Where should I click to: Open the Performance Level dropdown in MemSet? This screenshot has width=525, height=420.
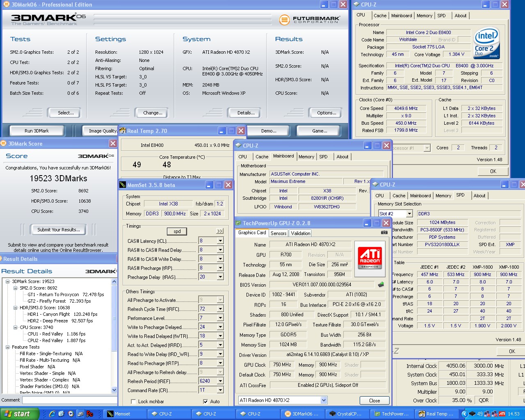point(220,318)
